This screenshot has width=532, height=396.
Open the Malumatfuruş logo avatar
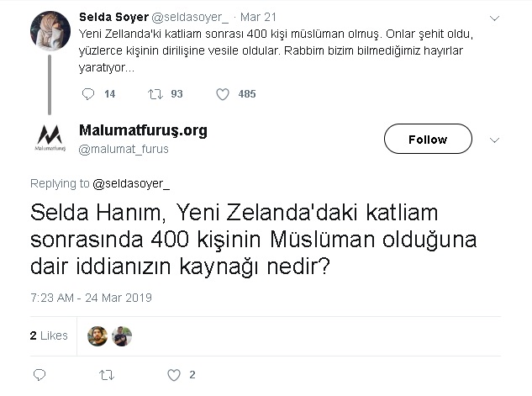point(50,137)
